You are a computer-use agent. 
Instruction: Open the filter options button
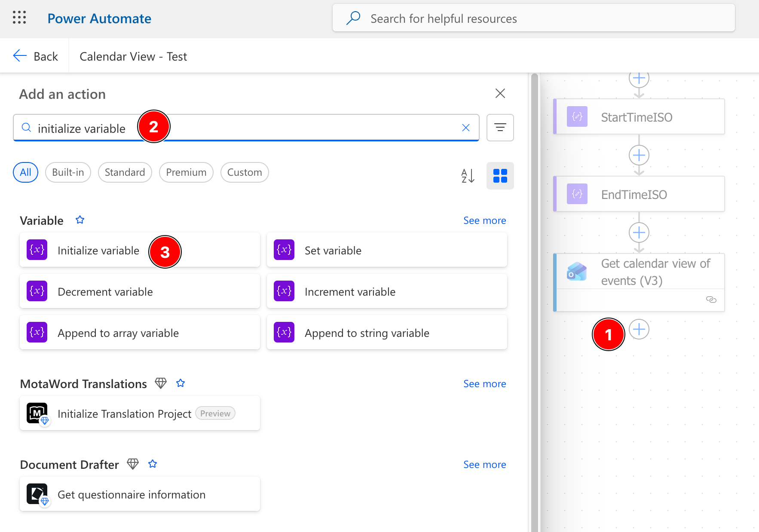coord(500,128)
